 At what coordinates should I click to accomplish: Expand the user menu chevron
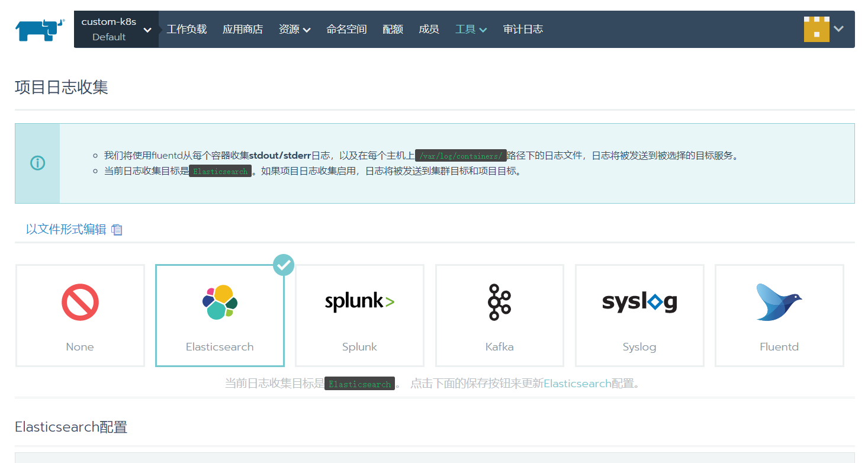[x=838, y=28]
